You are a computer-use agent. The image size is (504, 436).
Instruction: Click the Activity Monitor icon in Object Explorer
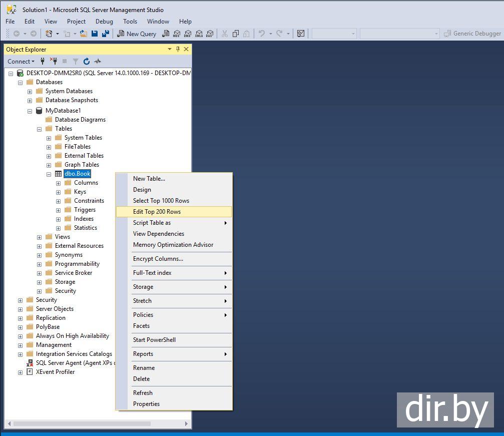pos(98,62)
